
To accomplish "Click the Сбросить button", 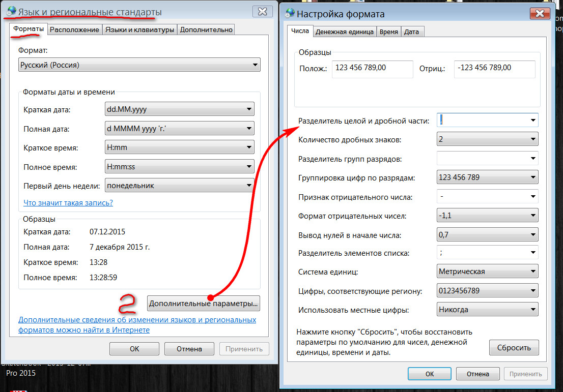I will click(x=514, y=348).
